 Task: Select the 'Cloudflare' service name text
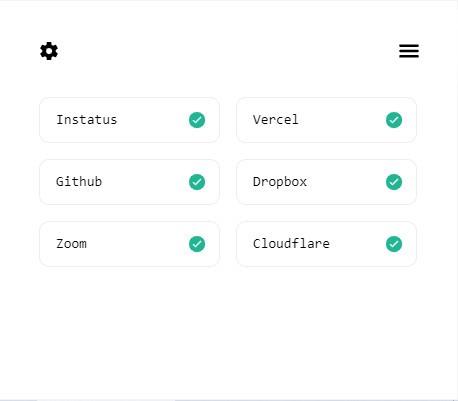pos(291,243)
